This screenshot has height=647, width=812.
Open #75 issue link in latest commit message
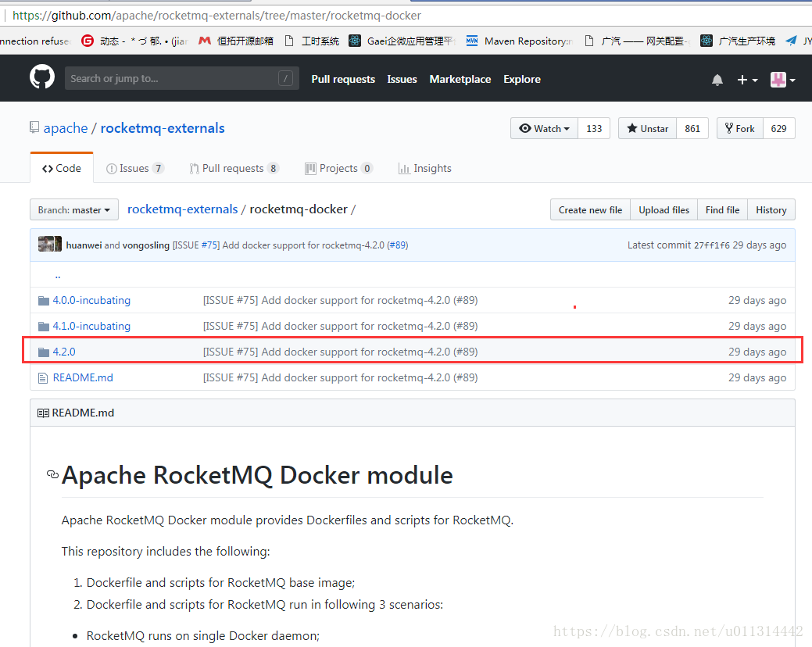[x=210, y=245]
